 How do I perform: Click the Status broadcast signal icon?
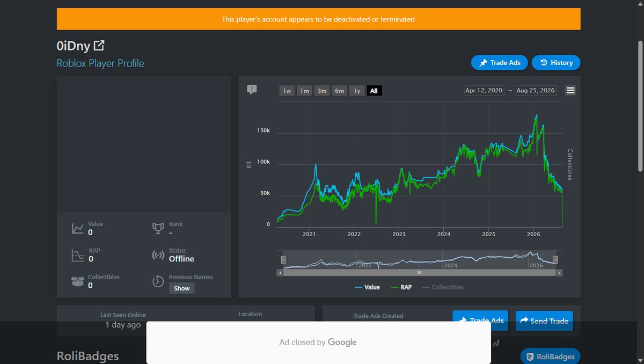pyautogui.click(x=158, y=255)
